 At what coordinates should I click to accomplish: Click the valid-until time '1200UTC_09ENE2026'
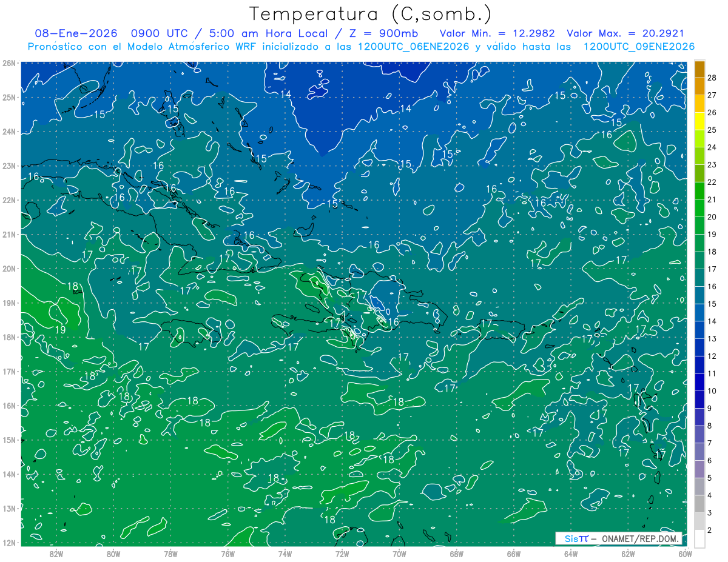coord(639,47)
